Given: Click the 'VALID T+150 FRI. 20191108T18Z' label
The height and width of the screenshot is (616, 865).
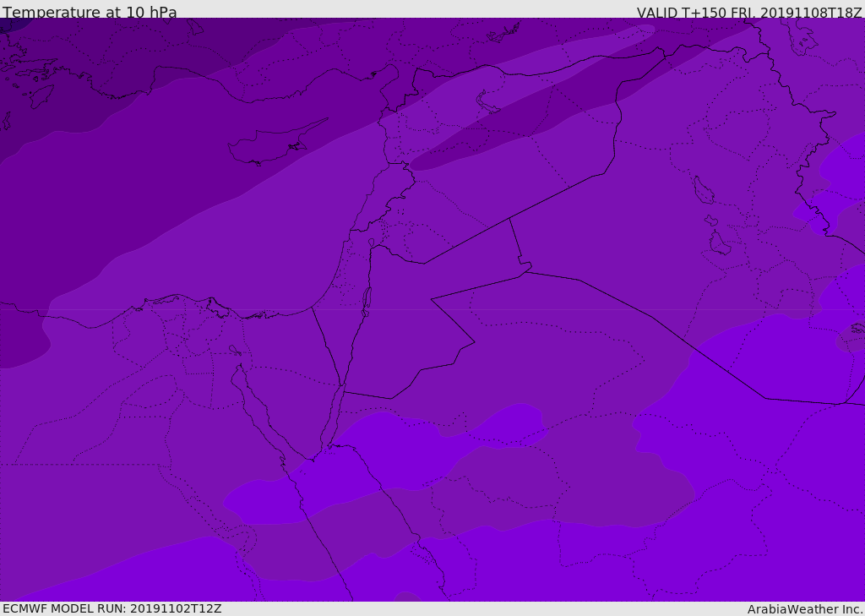Looking at the screenshot, I should pyautogui.click(x=749, y=13).
